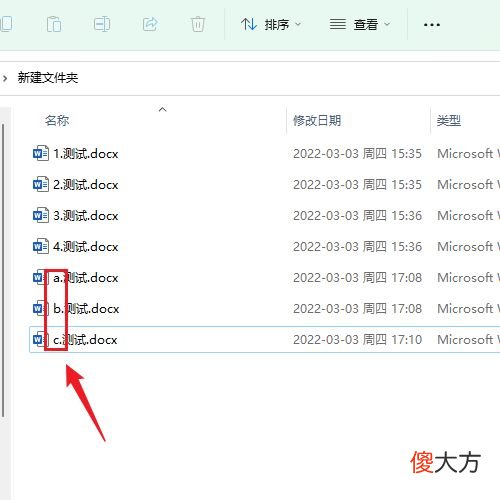
Task: Click 新建文件夹 in the address path
Action: 48,78
